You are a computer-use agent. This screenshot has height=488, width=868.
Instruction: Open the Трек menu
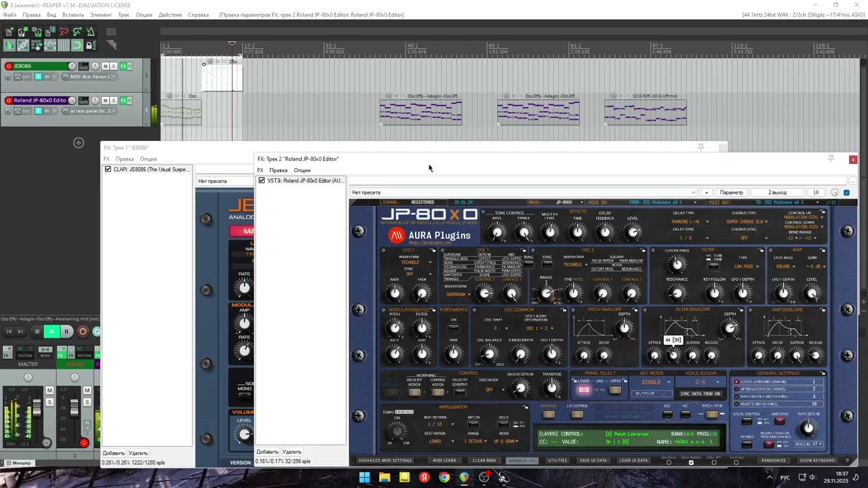coord(123,15)
